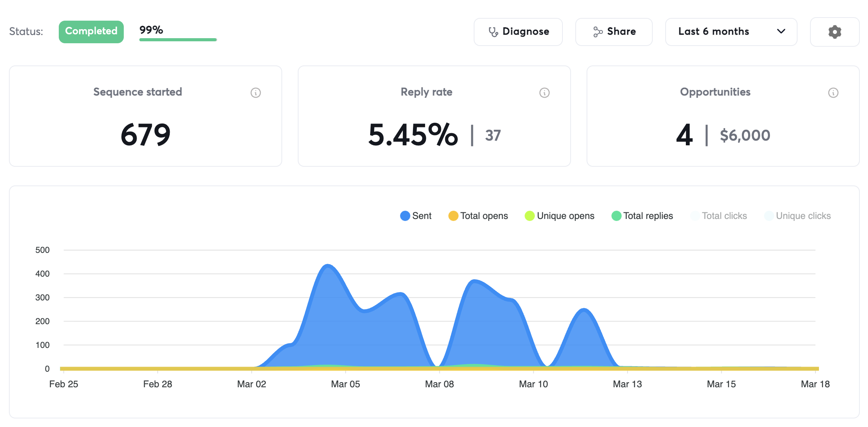Click the Status: label
Image resolution: width=868 pixels, height=427 pixels.
click(x=26, y=32)
